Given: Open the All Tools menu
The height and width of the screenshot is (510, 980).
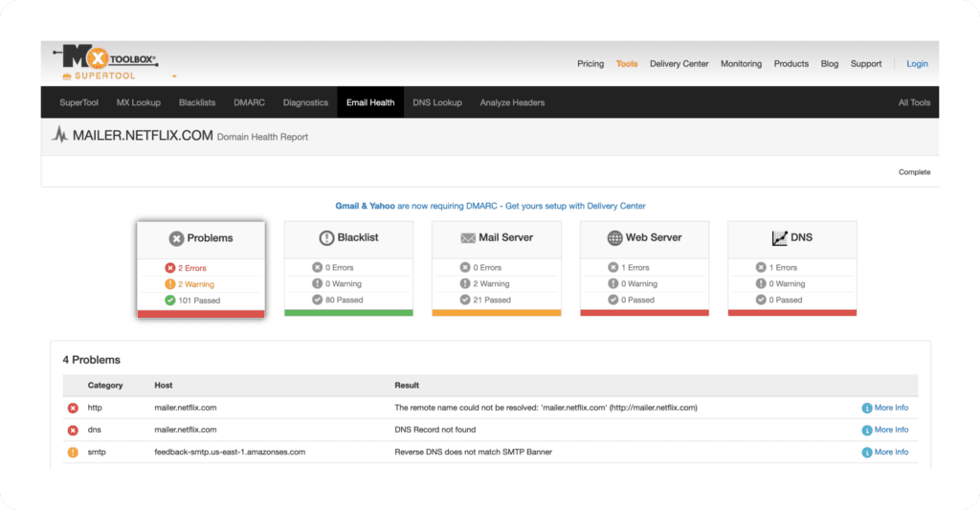Looking at the screenshot, I should click(913, 102).
